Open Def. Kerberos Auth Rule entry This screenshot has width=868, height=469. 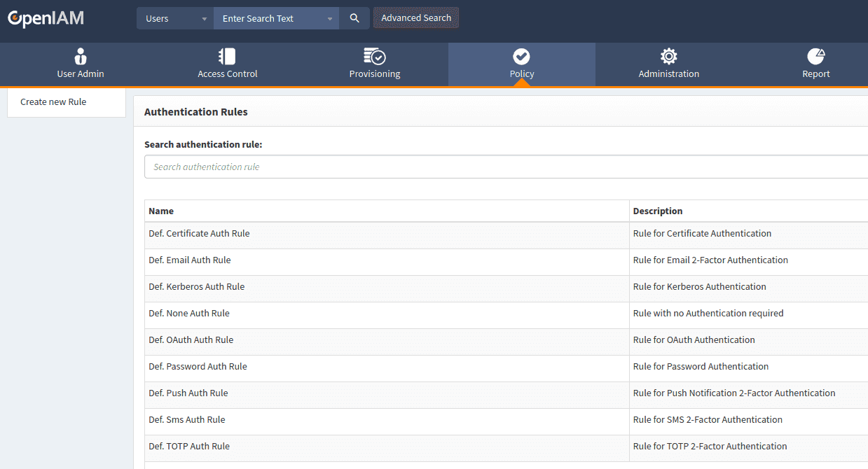pos(196,287)
